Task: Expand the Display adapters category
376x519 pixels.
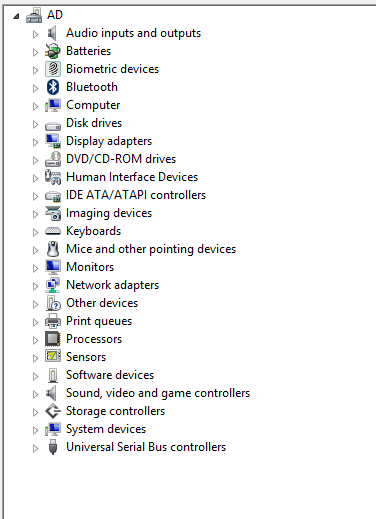Action: coord(35,142)
